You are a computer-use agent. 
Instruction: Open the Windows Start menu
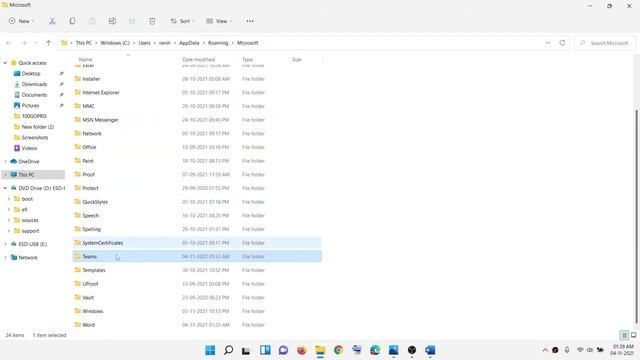(210, 350)
